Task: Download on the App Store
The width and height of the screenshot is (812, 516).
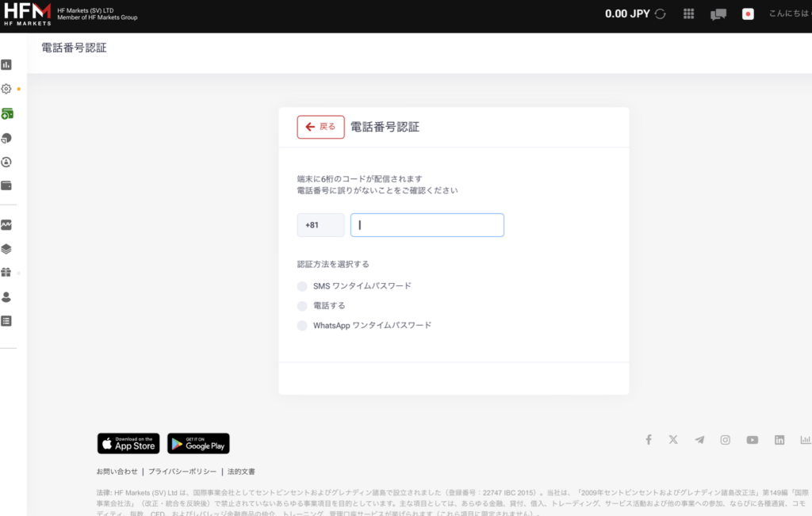Action: click(128, 444)
